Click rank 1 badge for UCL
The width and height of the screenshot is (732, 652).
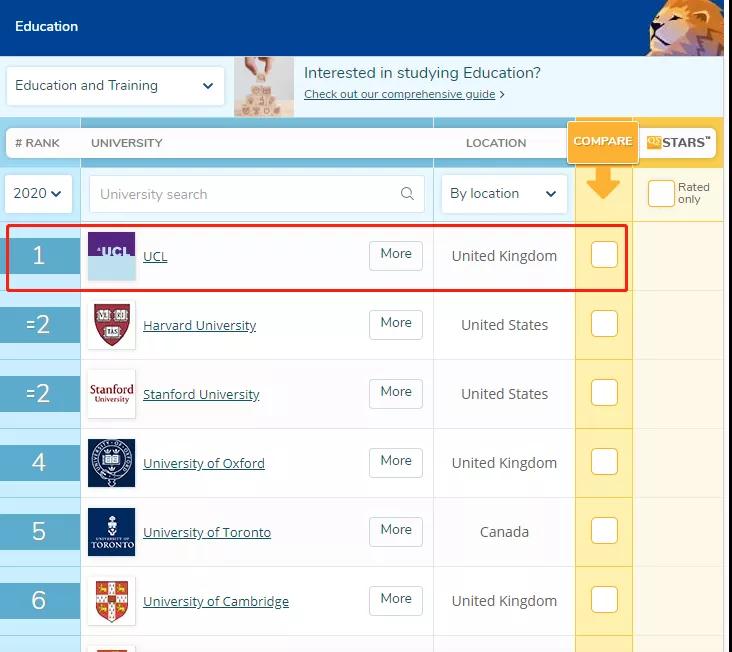click(x=40, y=256)
